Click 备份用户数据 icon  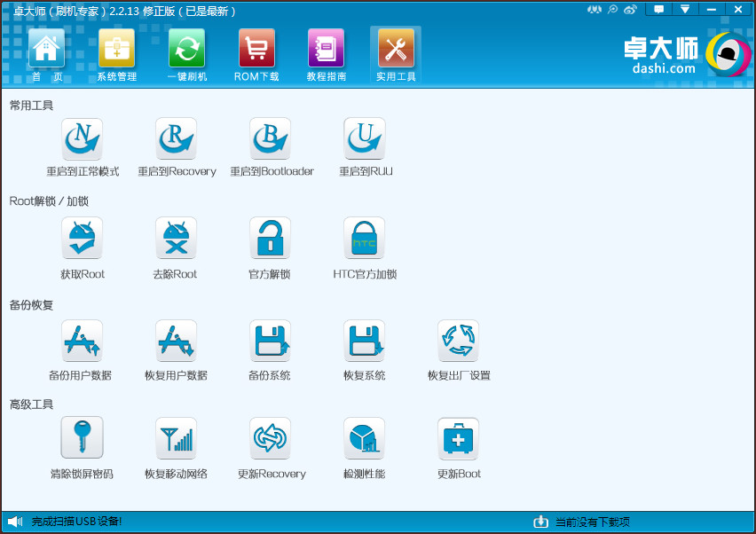[x=82, y=341]
